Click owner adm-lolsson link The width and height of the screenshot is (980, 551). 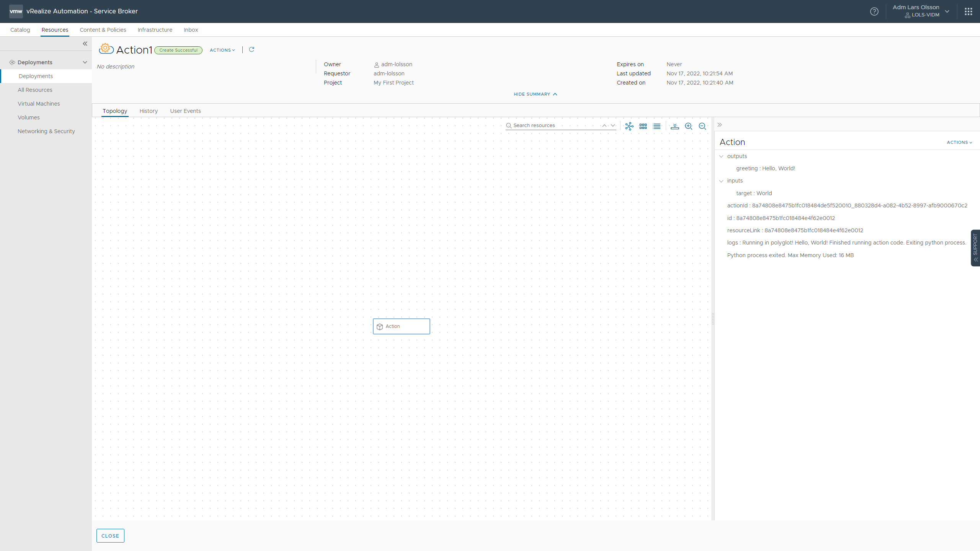397,64
